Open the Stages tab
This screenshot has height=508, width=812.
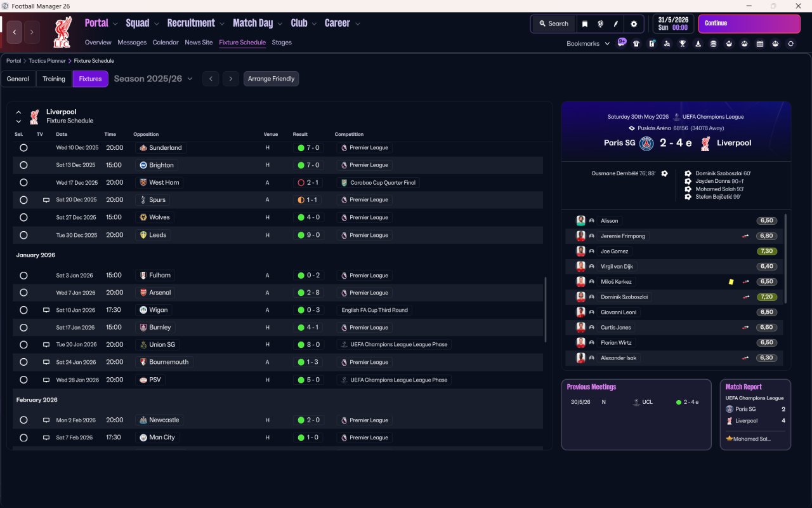click(x=282, y=43)
